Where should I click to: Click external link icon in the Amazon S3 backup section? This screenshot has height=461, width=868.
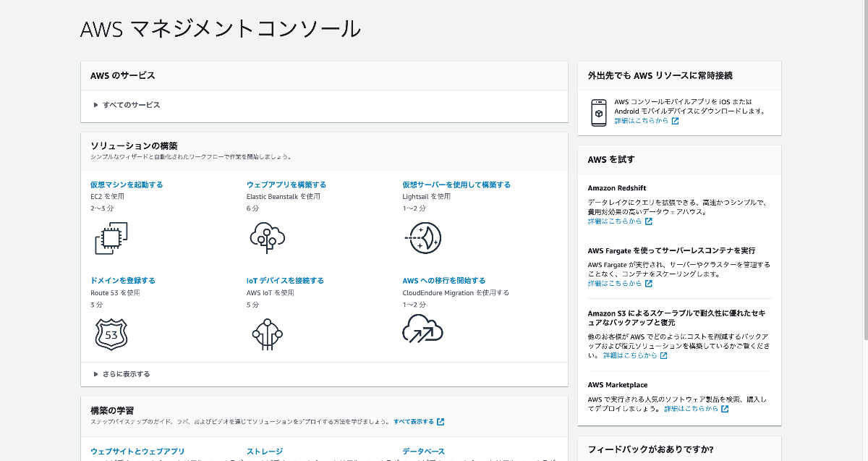coord(663,355)
